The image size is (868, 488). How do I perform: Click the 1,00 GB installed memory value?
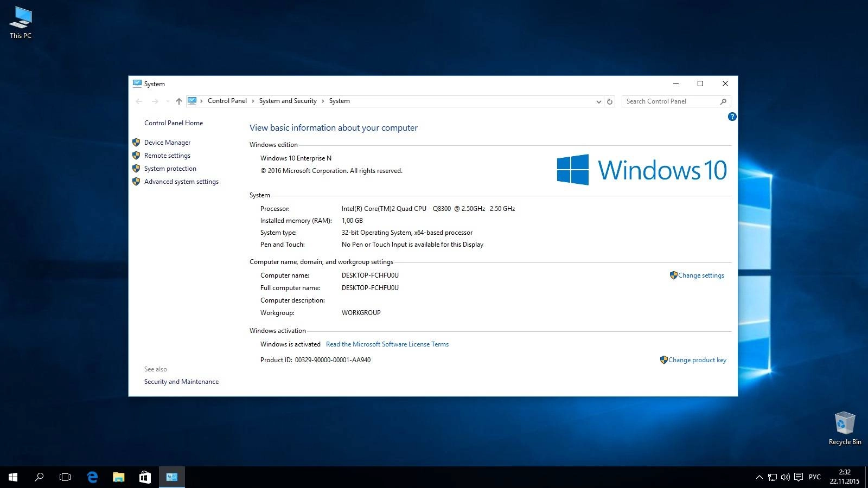pyautogui.click(x=352, y=221)
